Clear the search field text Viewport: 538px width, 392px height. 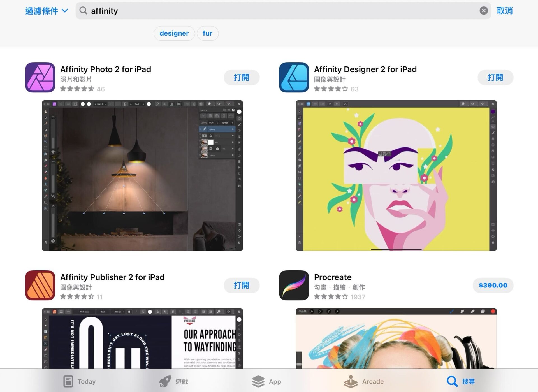coord(483,11)
